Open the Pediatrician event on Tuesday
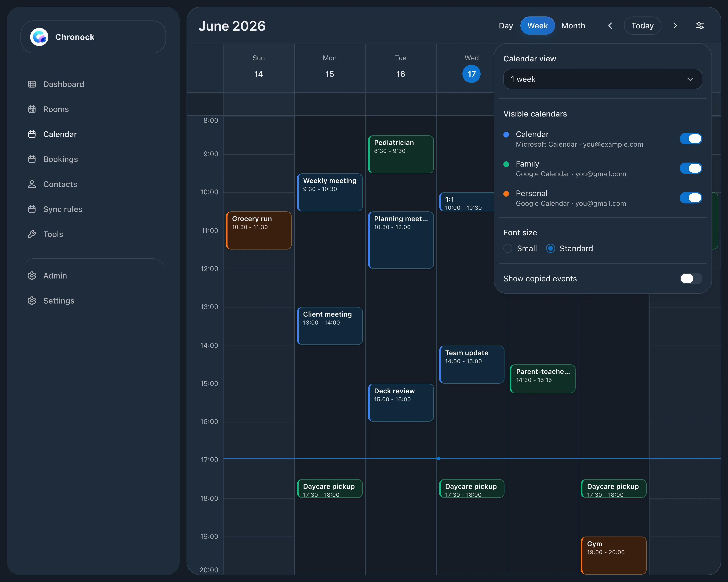The image size is (728, 582). pyautogui.click(x=400, y=154)
